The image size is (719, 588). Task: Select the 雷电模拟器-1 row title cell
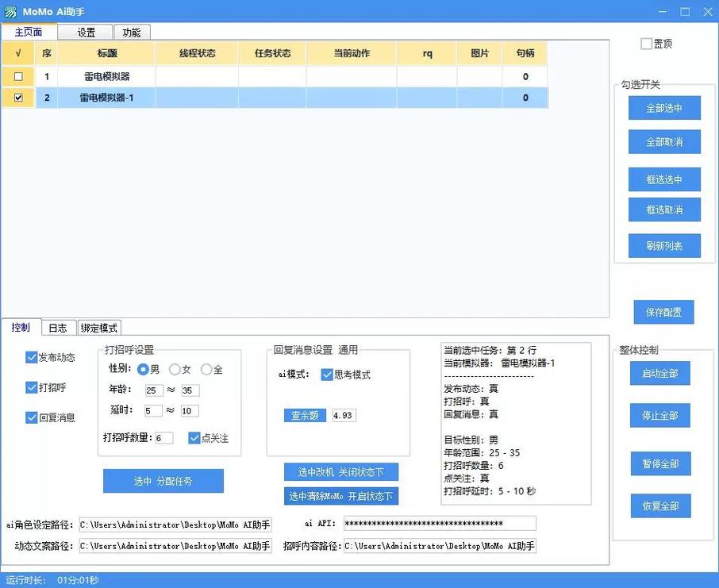click(x=107, y=98)
